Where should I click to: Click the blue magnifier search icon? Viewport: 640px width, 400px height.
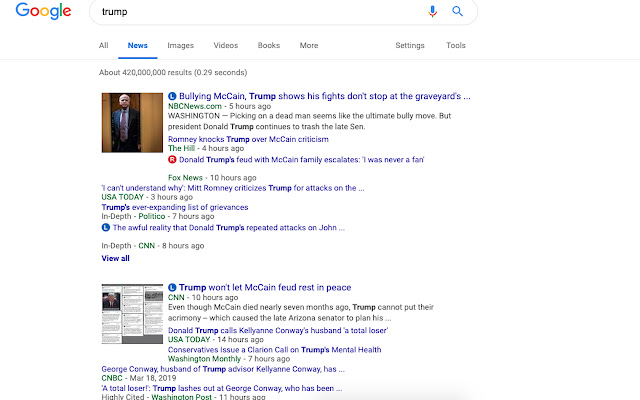pos(458,11)
